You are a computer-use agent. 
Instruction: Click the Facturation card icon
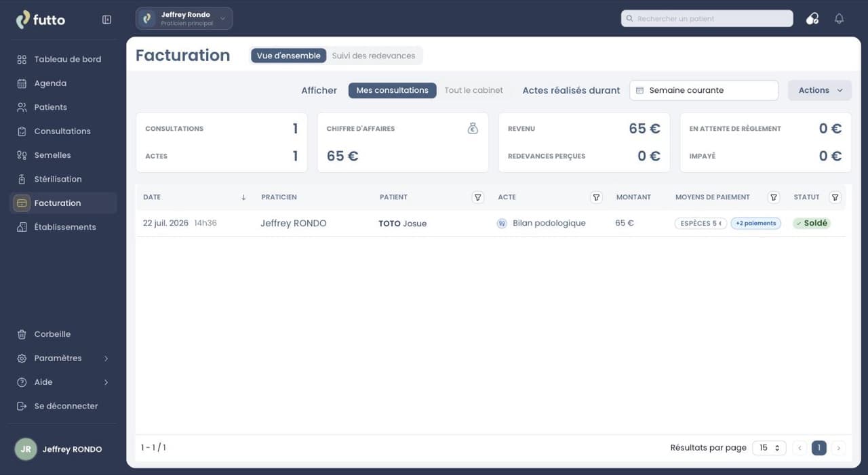[x=22, y=203]
